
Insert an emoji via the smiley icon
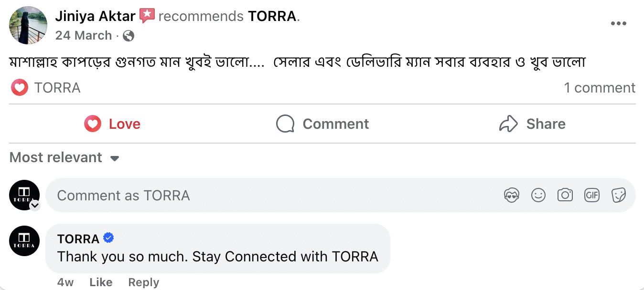tap(538, 195)
